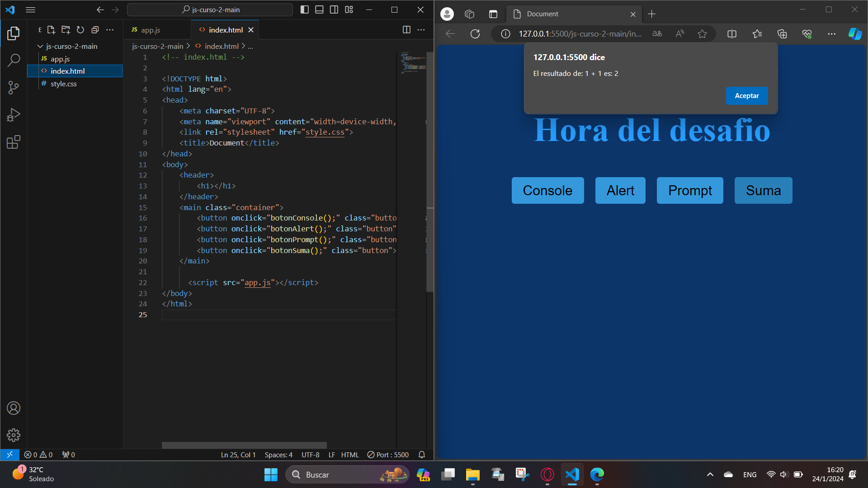Open the VS Code hamburger menu

(x=30, y=9)
